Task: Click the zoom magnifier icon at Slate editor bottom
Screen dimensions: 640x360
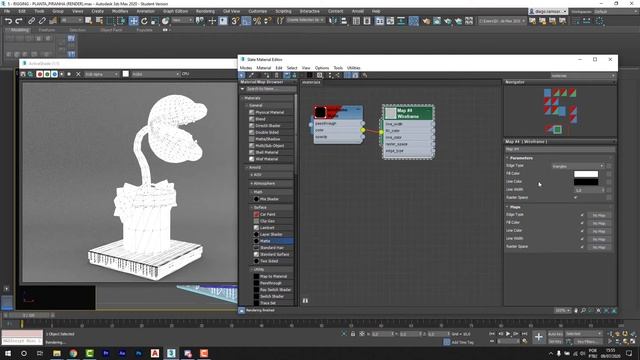Action: click(x=583, y=311)
